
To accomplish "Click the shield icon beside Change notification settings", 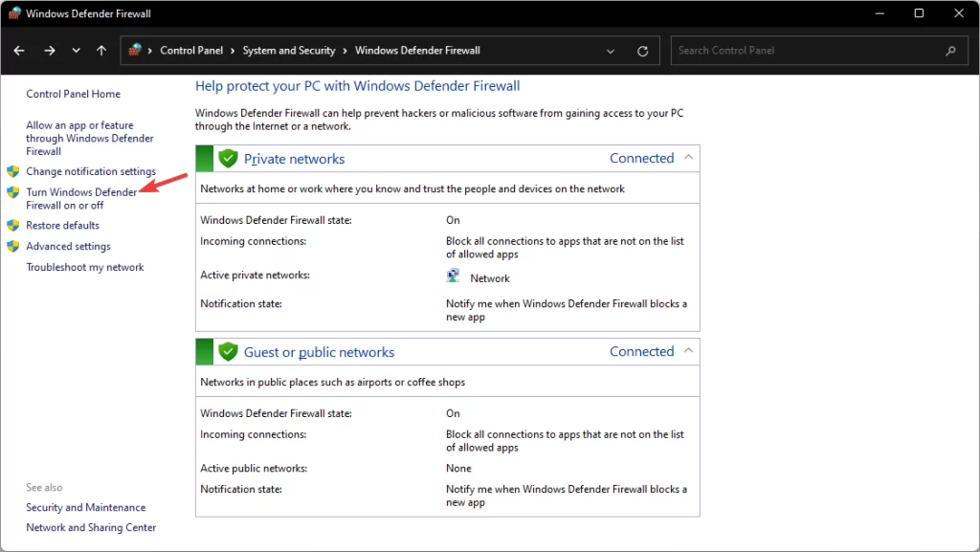I will 13,171.
